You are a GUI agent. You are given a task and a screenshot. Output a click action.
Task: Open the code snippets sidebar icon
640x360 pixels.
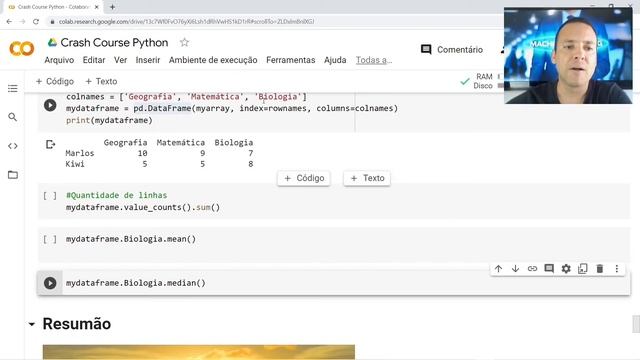[13, 146]
